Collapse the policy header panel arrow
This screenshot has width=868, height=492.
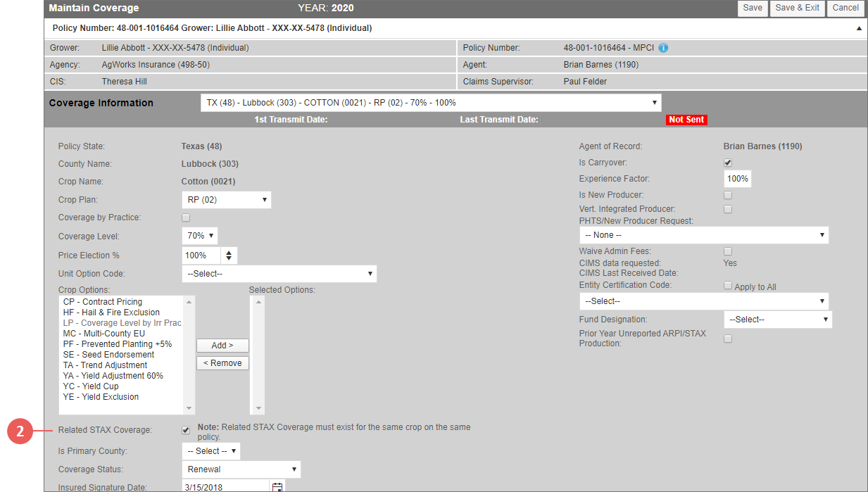click(859, 29)
